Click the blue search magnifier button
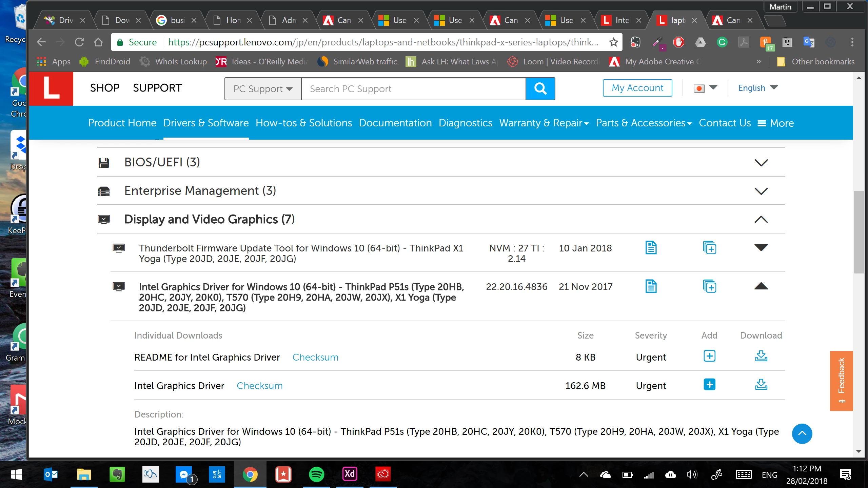 click(540, 89)
